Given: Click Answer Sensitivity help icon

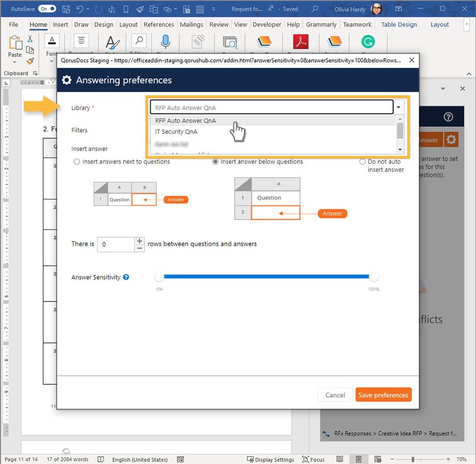Looking at the screenshot, I should 126,277.
